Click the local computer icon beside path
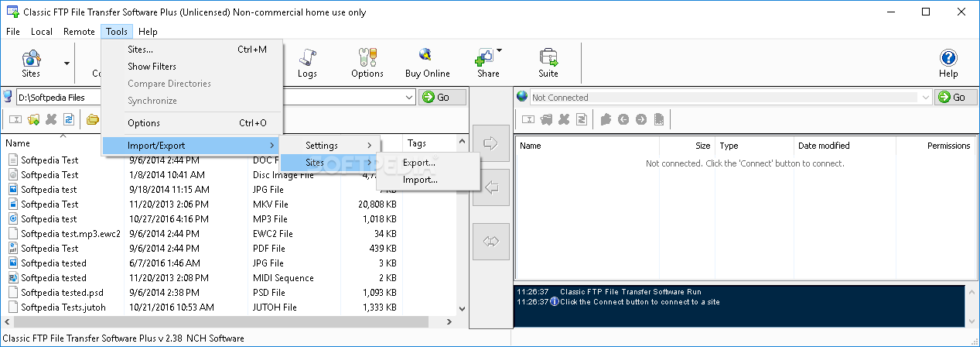980x347 pixels. coord(8,97)
